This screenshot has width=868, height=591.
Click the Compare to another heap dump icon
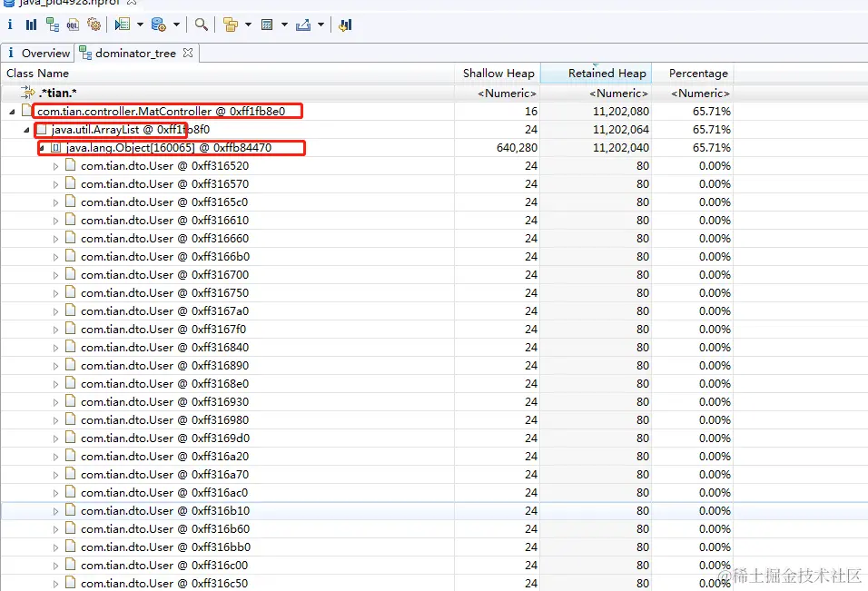tap(345, 25)
